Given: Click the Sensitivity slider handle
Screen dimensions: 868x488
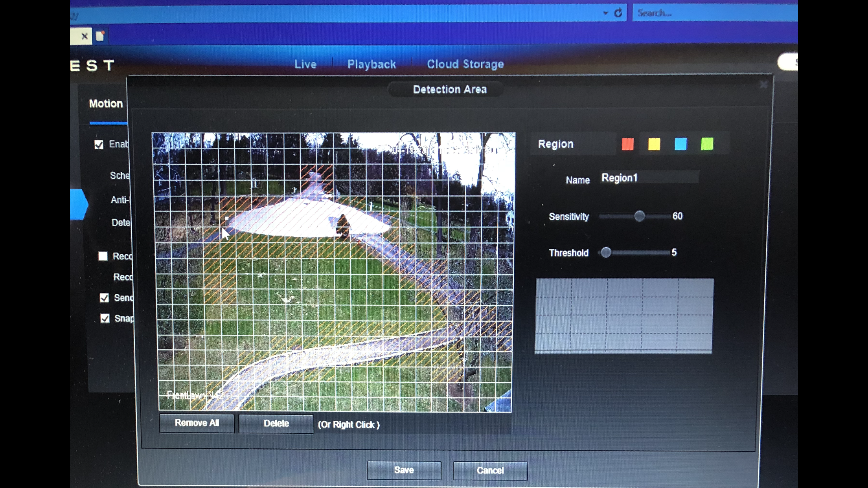Looking at the screenshot, I should (x=640, y=216).
